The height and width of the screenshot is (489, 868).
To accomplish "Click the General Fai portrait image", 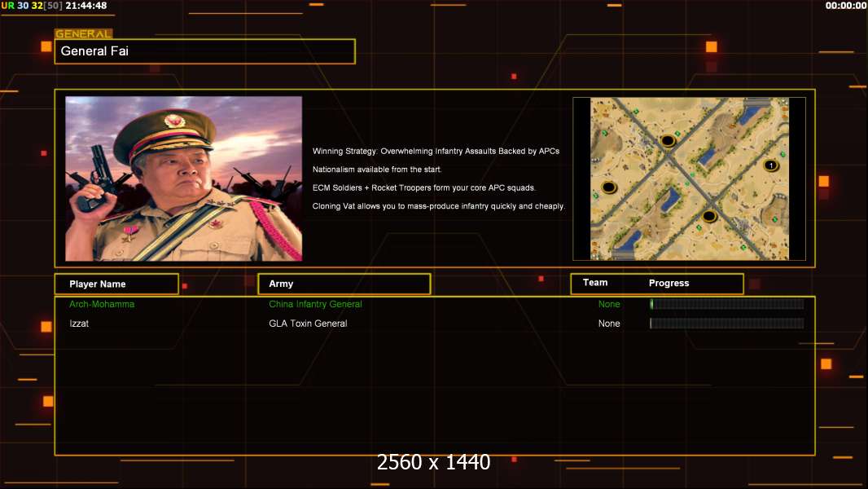I will pos(183,178).
